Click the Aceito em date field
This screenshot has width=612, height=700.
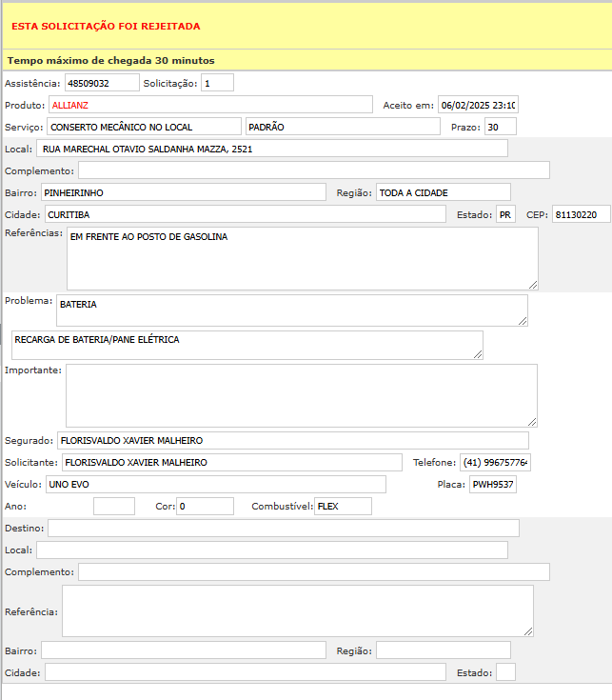[478, 105]
